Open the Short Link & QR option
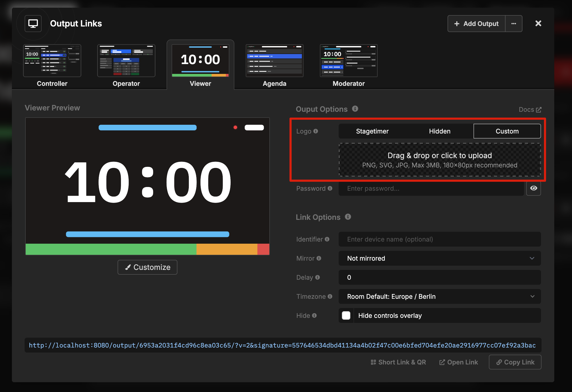Image resolution: width=572 pixels, height=392 pixels. [398, 362]
